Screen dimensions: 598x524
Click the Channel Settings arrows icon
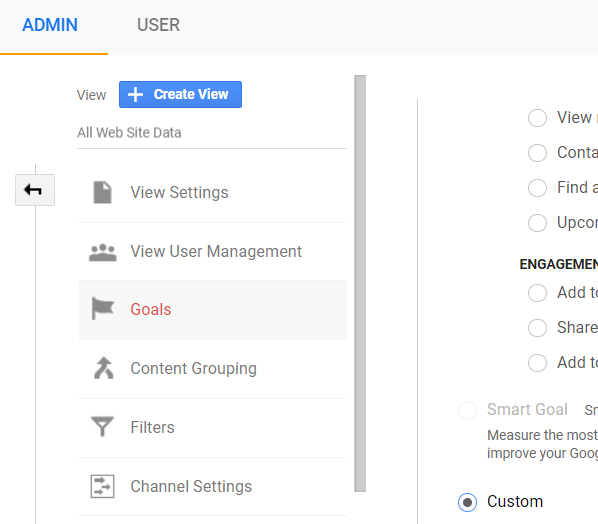point(102,486)
